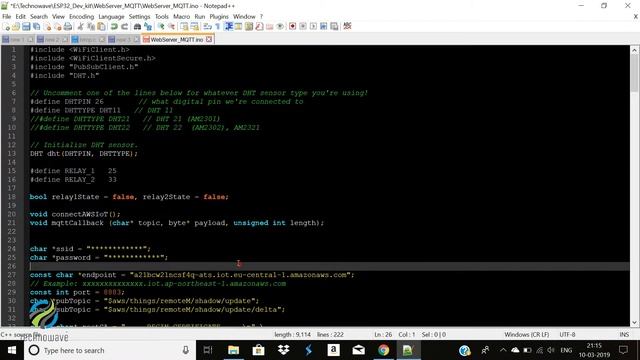Open File Explorer from the taskbar

(233, 350)
